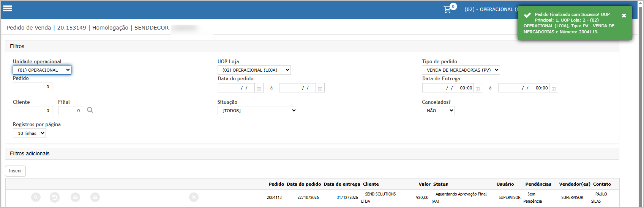This screenshot has height=208, width=644.
Task: Focus the Filial input field
Action: click(x=71, y=111)
